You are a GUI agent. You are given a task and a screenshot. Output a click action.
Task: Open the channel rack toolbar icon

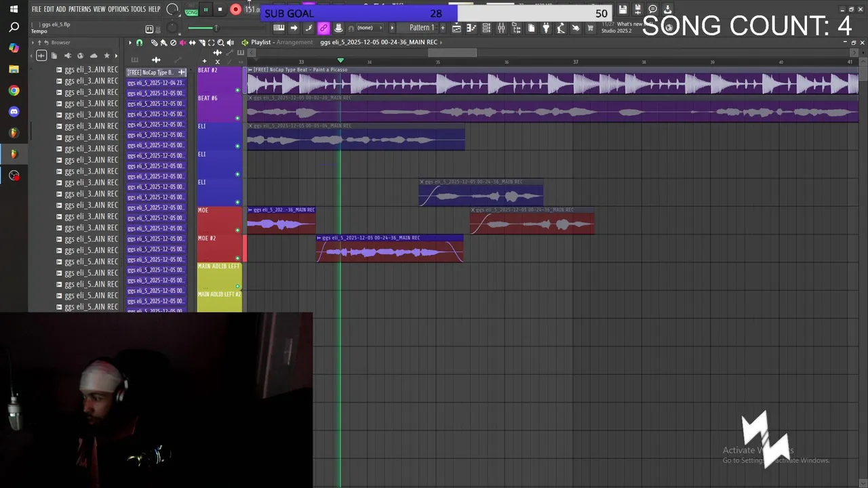(x=486, y=28)
